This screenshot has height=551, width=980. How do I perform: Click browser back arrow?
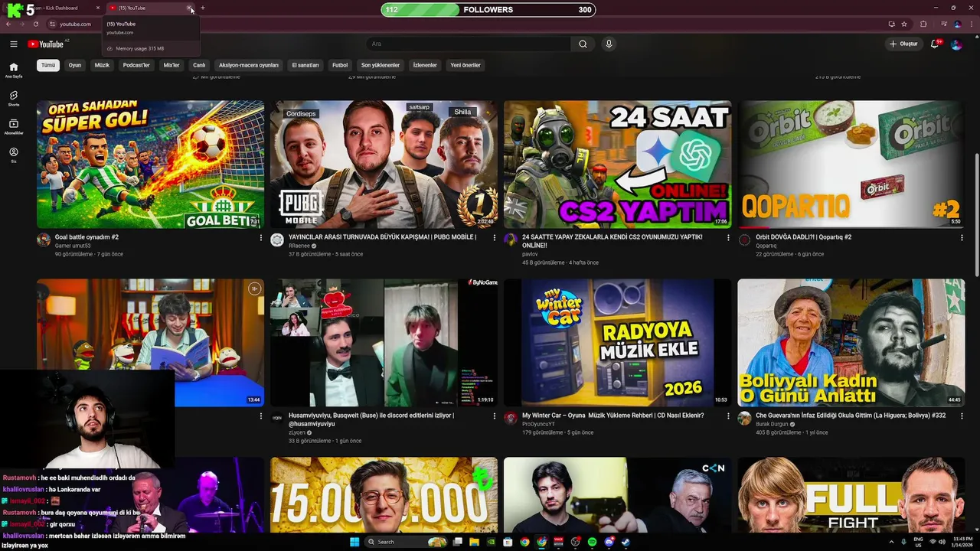point(8,24)
